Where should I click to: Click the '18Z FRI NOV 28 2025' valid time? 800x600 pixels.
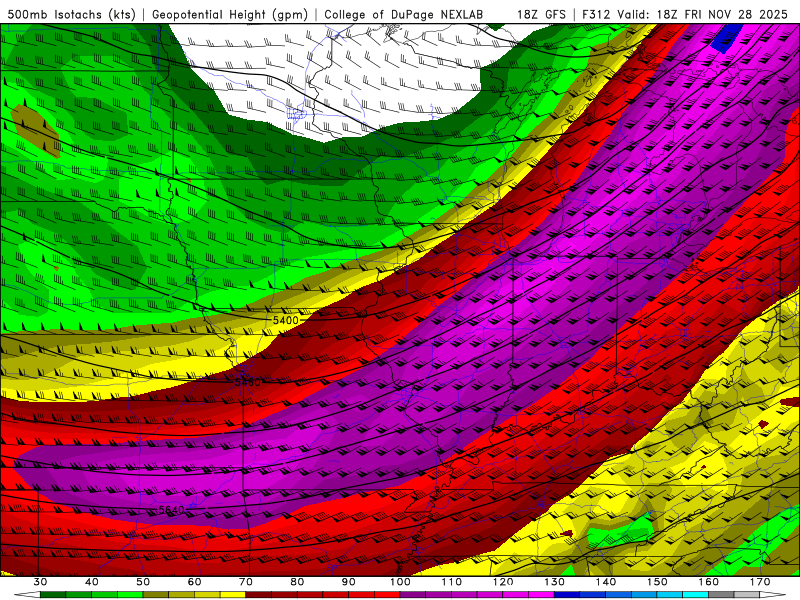[722, 14]
